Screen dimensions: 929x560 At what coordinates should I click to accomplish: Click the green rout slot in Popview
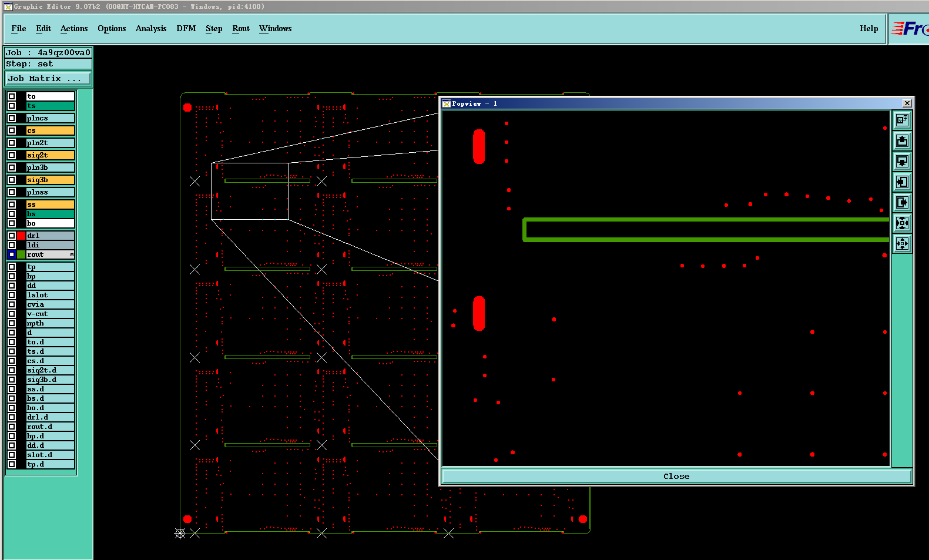tap(706, 230)
